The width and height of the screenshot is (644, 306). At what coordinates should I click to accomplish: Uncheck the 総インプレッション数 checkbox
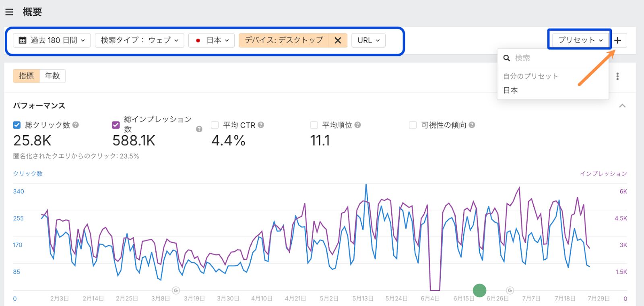[x=116, y=125]
